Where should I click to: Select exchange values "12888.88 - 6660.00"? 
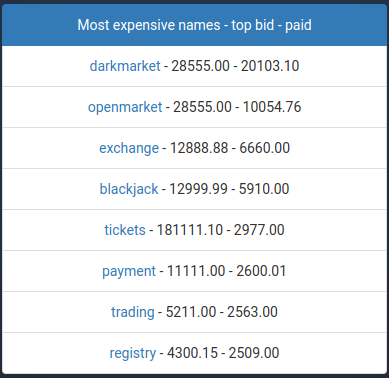point(230,148)
